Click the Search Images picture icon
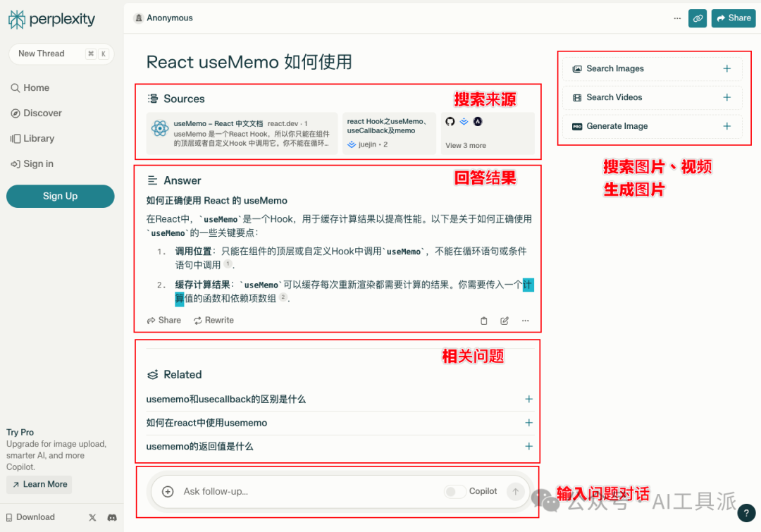This screenshot has width=761, height=532. pyautogui.click(x=577, y=69)
